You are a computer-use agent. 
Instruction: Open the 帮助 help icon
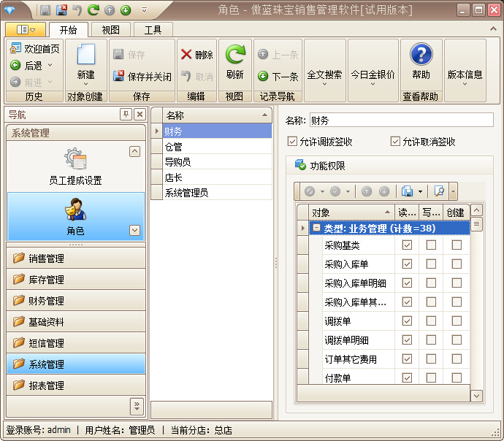(x=421, y=55)
